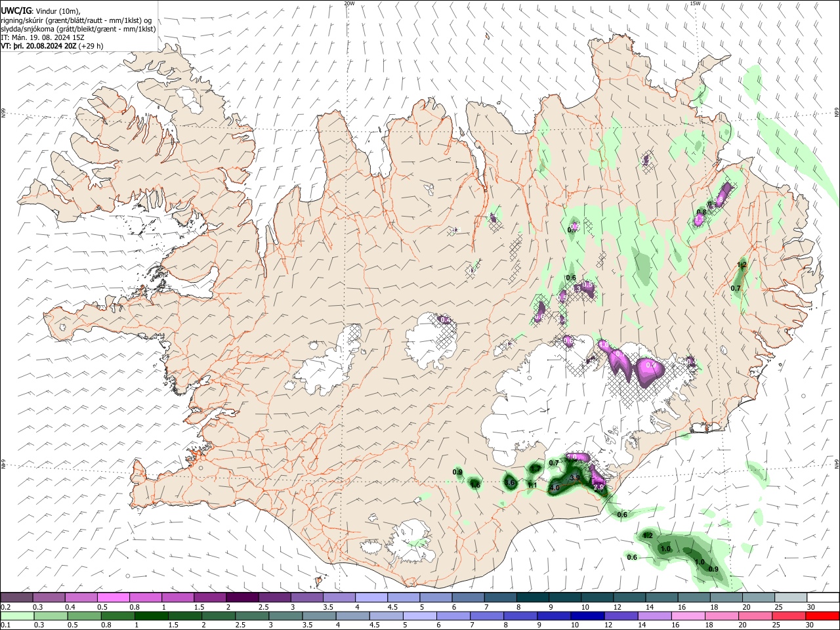The height and width of the screenshot is (630, 840).
Task: Pick the violet rain legend swatch at 12
Action: [x=620, y=616]
